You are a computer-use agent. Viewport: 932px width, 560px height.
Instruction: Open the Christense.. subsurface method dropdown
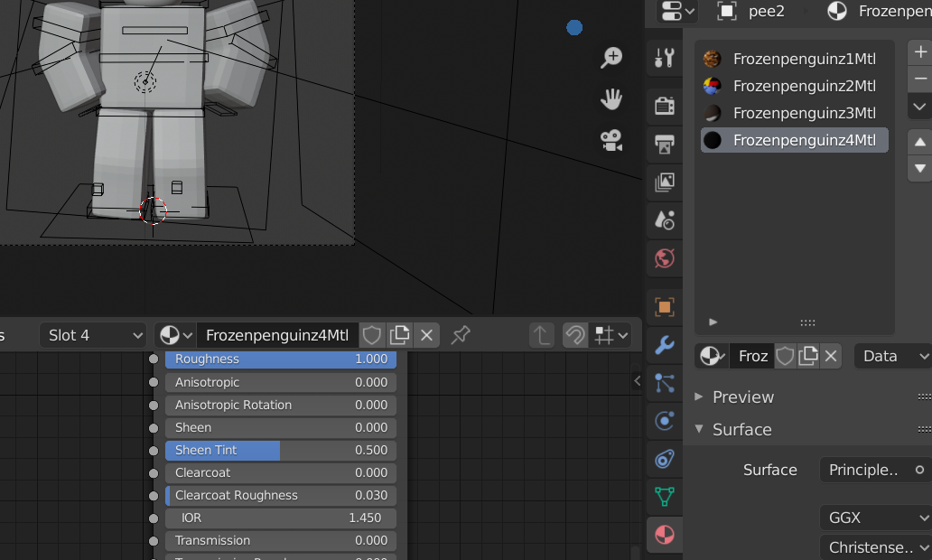click(x=876, y=547)
